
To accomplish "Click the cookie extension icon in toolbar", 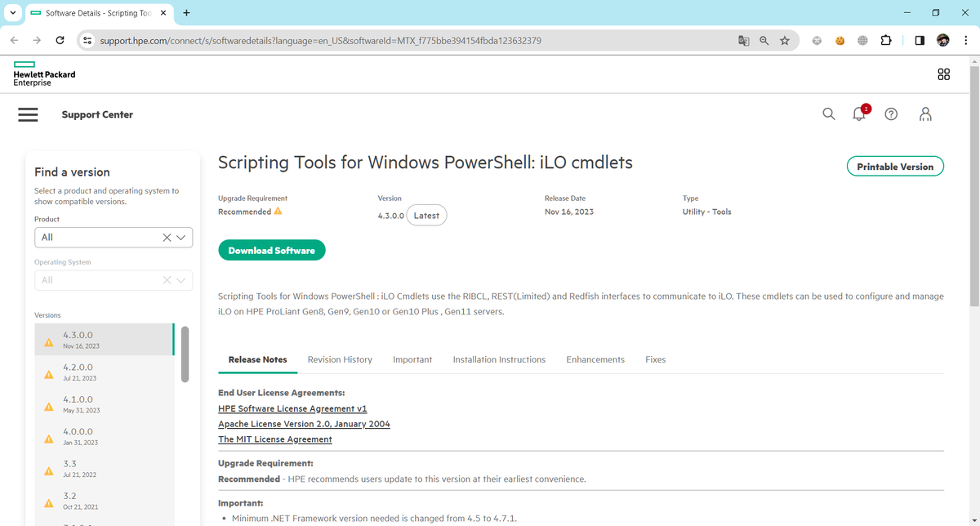I will coord(840,40).
